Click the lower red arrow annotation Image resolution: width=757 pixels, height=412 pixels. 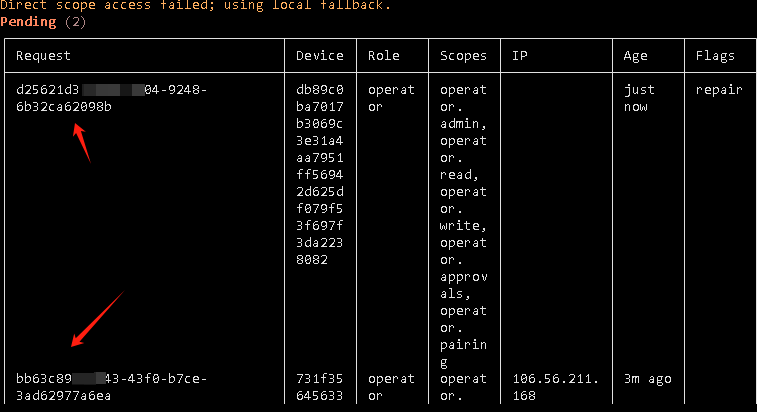pos(97,318)
